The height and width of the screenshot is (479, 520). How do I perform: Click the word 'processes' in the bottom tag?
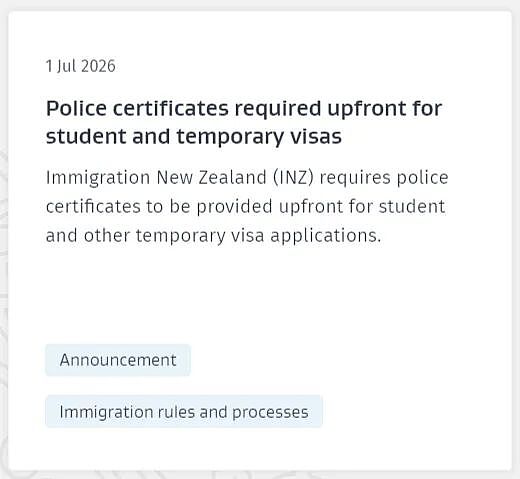point(270,413)
